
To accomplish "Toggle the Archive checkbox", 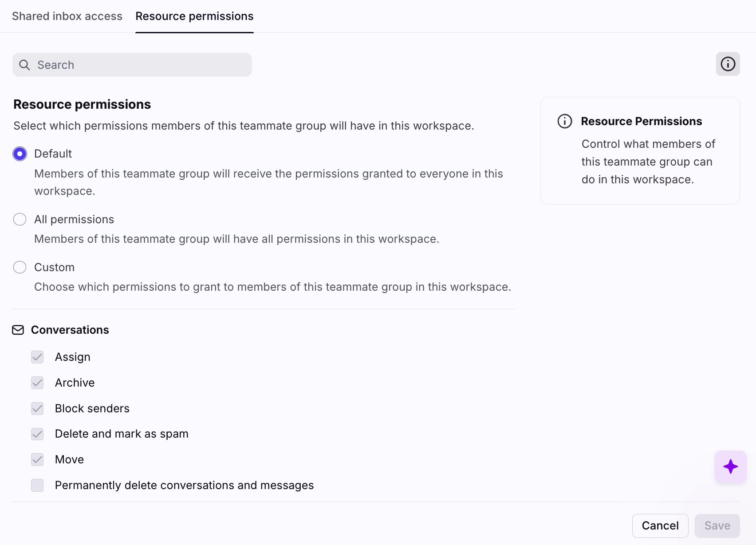I will coord(37,383).
